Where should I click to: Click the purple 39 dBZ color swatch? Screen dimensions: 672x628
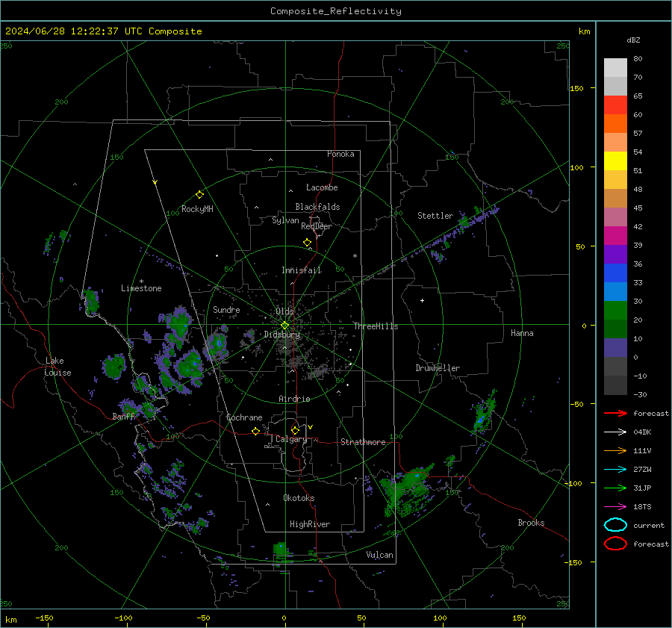pos(615,255)
